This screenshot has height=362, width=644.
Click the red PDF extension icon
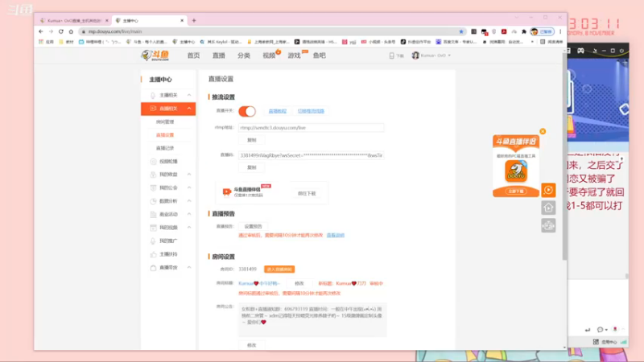504,31
